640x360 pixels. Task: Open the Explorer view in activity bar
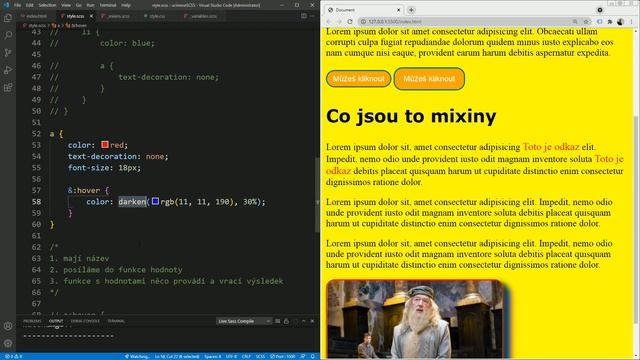(8, 18)
